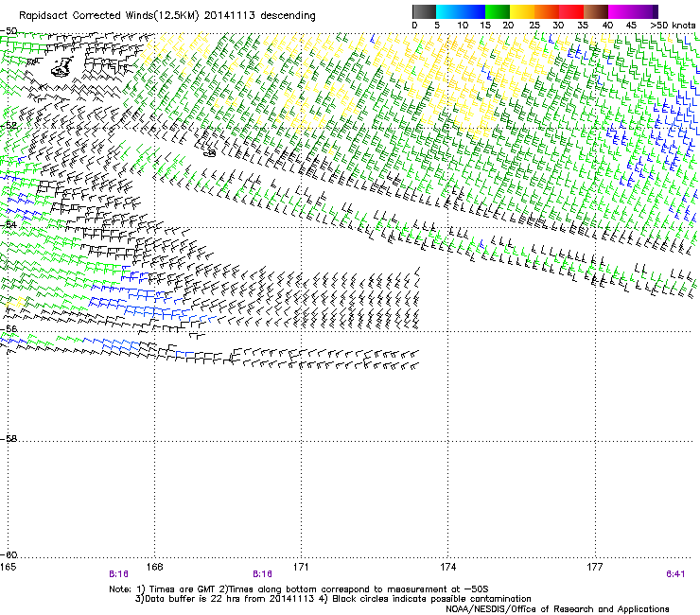Click the cyan 5-10 knots color segment
700x615 pixels.
[x=448, y=11]
